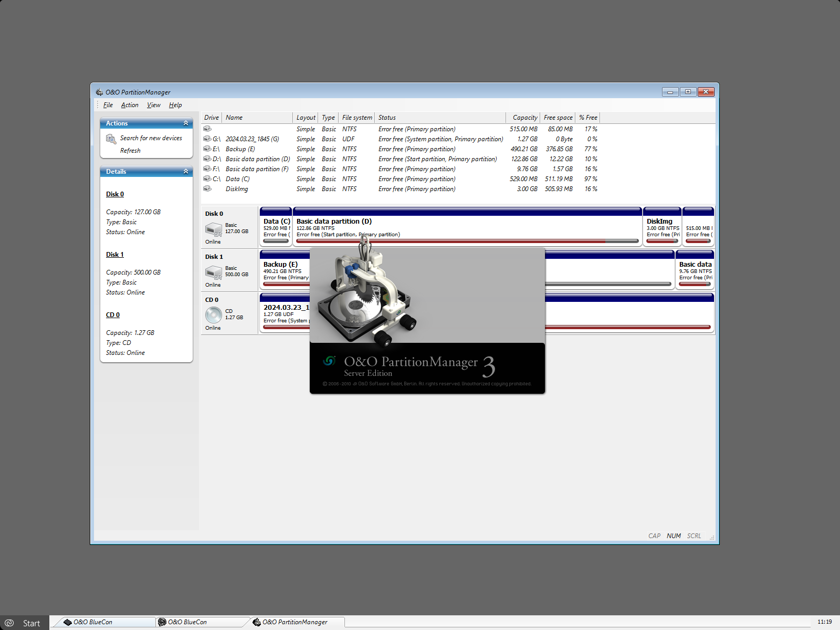Select Data (C) name in list

tap(238, 179)
